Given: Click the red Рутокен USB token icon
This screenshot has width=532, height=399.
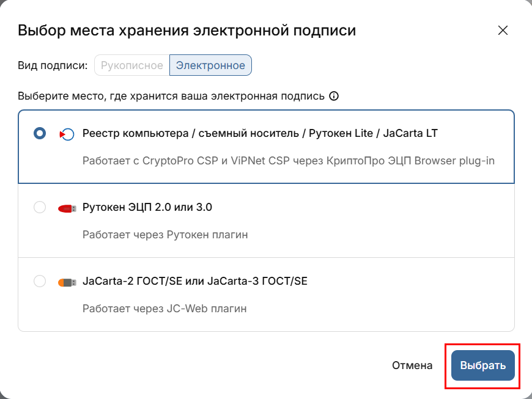Looking at the screenshot, I should 67,208.
